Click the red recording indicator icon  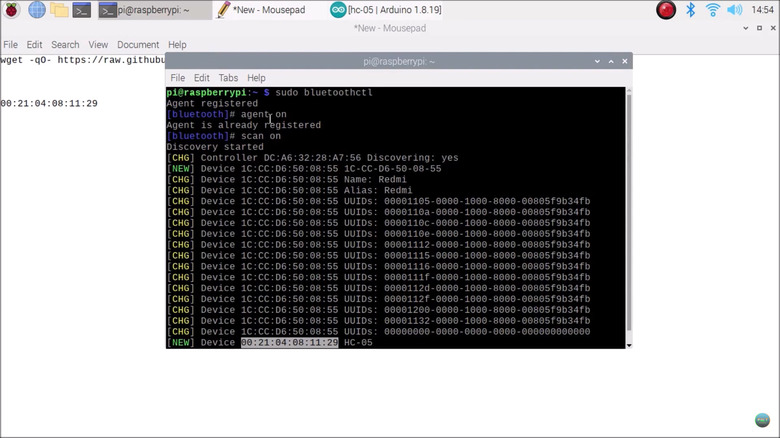tap(665, 10)
